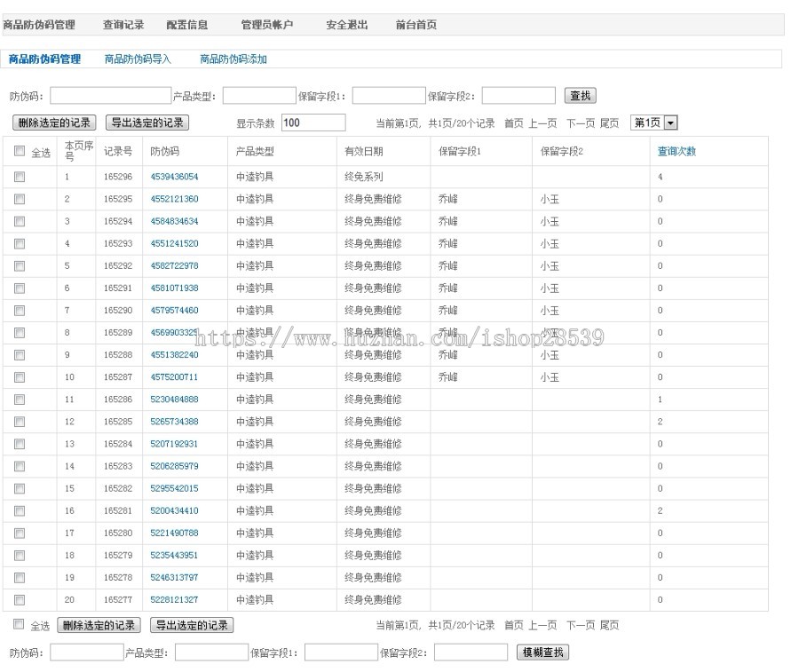This screenshot has height=672, width=799.
Task: Focus the 显示条数 input showing 100
Action: (x=314, y=123)
